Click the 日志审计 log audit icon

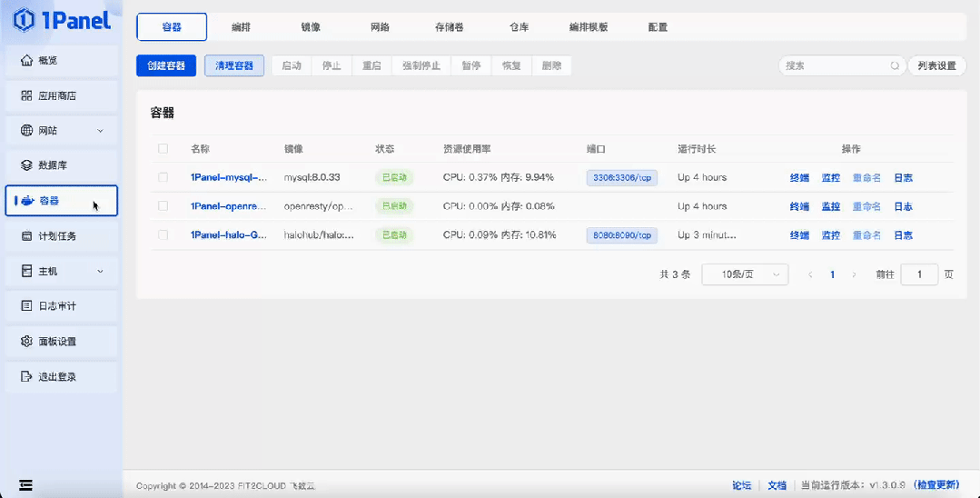(26, 306)
